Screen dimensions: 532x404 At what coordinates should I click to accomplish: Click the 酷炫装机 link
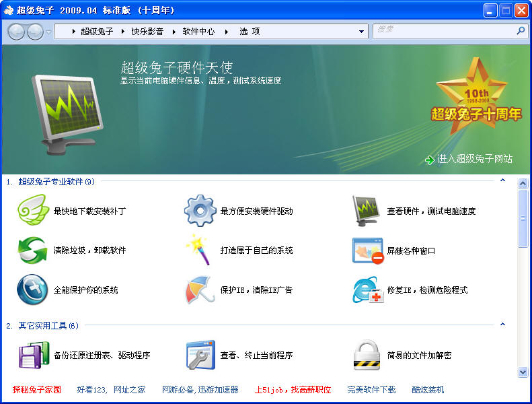(x=428, y=390)
